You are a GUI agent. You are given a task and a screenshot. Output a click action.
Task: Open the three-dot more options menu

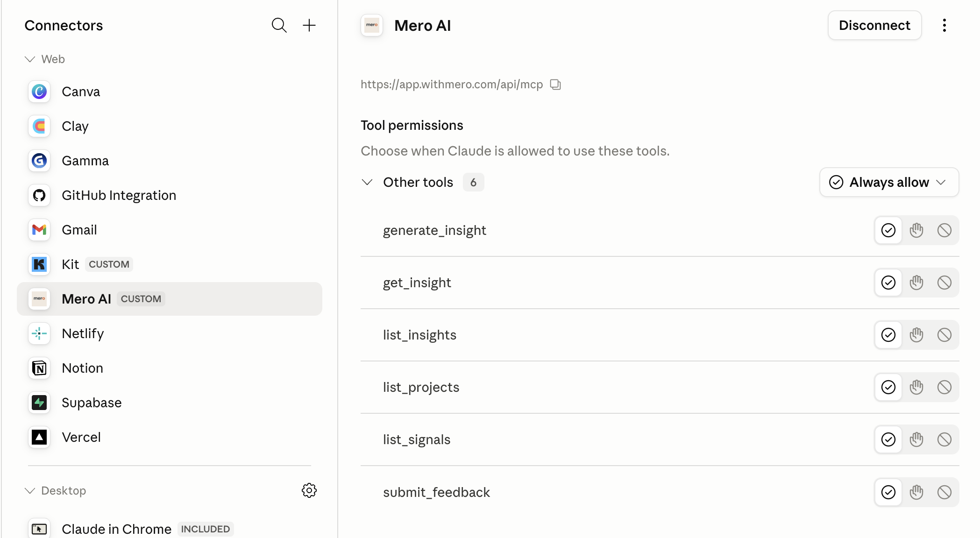[944, 25]
